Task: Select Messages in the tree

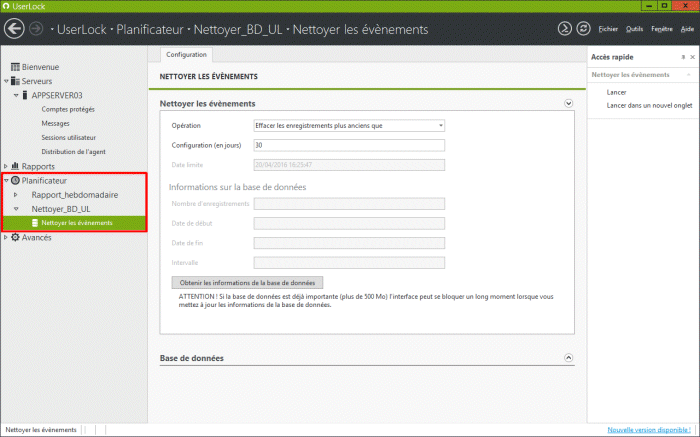Action: [x=55, y=123]
